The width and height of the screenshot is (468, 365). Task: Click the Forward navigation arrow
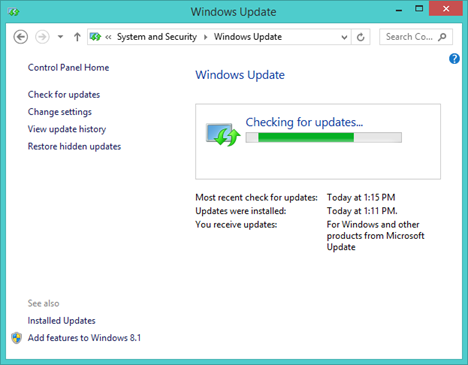(x=42, y=37)
